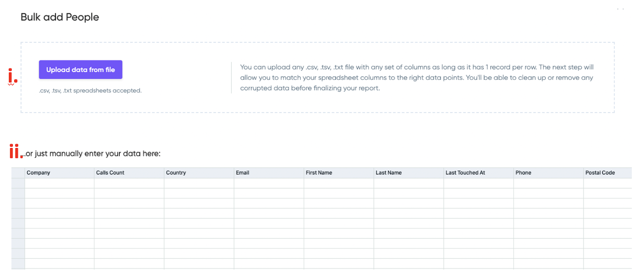Click the first empty cell under Last Touched At

click(479, 183)
